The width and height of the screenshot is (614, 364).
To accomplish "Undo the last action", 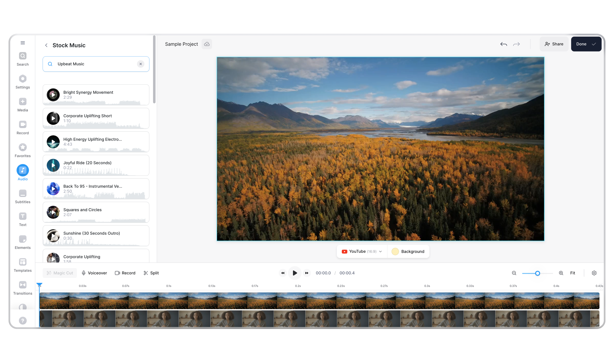I will coord(503,44).
